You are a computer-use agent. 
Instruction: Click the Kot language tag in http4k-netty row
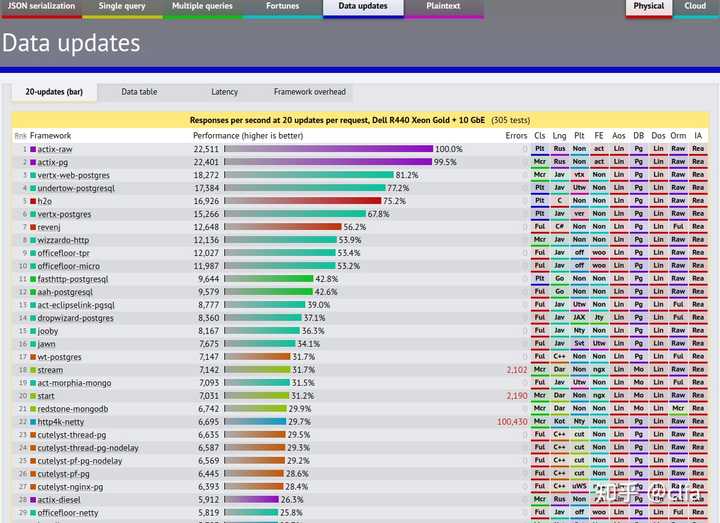click(559, 422)
